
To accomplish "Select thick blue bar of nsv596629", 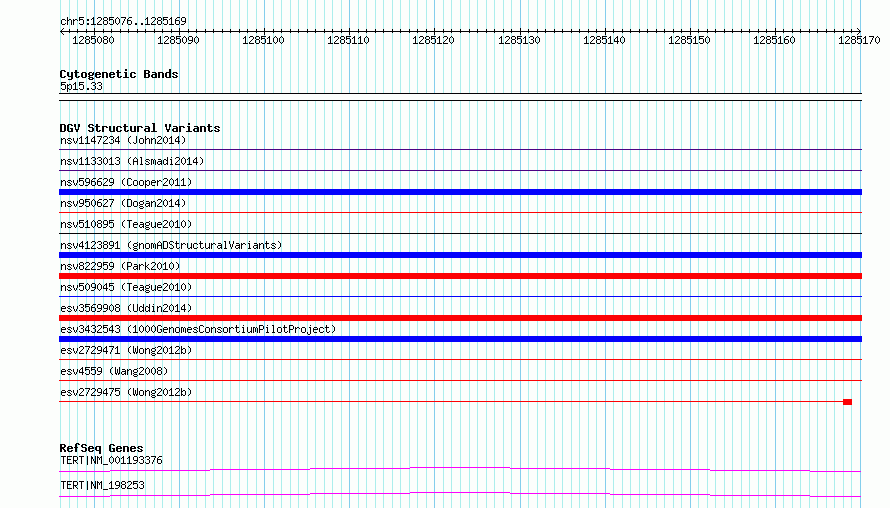I will pos(460,192).
